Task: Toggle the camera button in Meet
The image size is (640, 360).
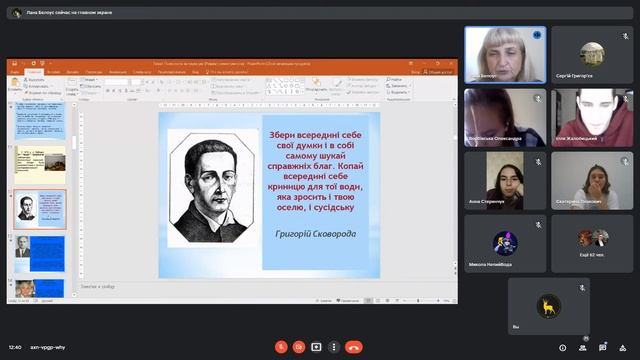Action: (299, 347)
